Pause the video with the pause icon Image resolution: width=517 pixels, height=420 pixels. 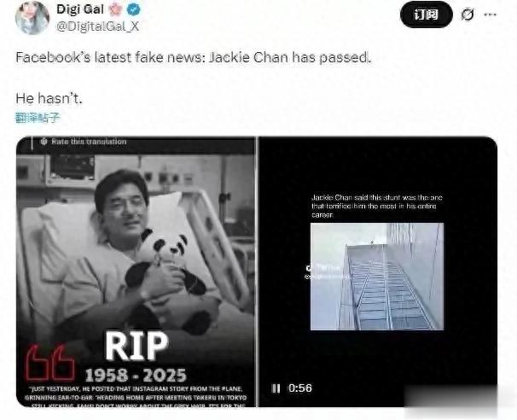click(276, 388)
